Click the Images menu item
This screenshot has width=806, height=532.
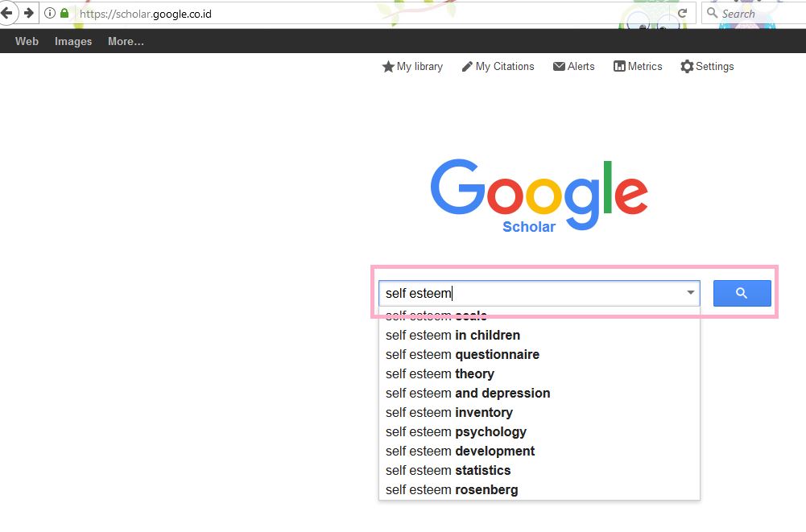72,41
